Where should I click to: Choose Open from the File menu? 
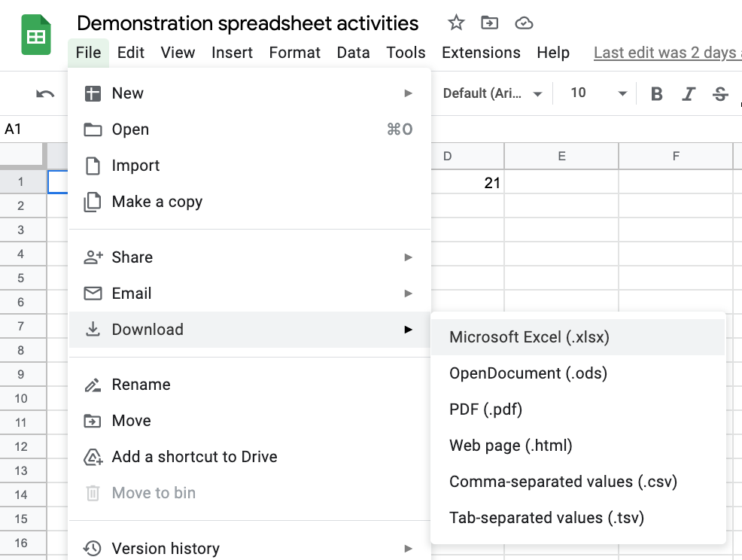(249, 129)
